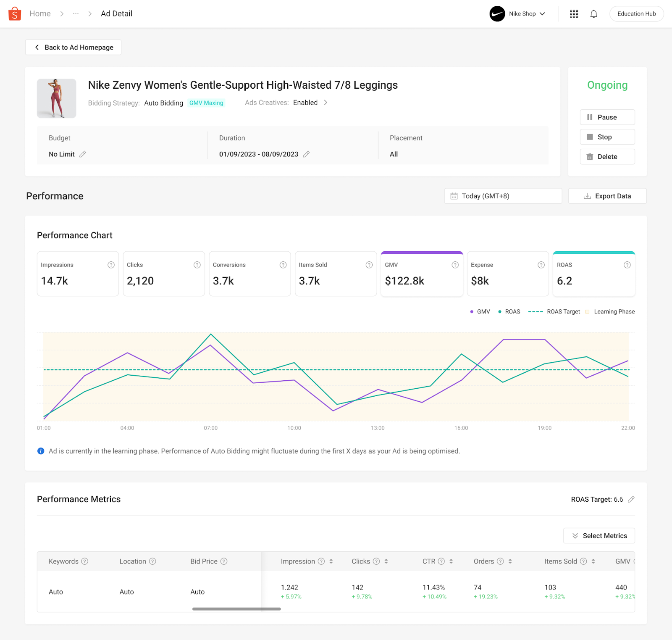672x640 pixels.
Task: Toggle ROAS Target line in legend
Action: click(x=554, y=311)
